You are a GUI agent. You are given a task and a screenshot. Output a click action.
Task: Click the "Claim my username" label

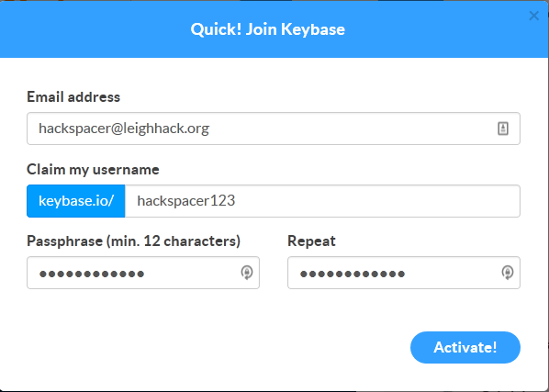(x=93, y=170)
